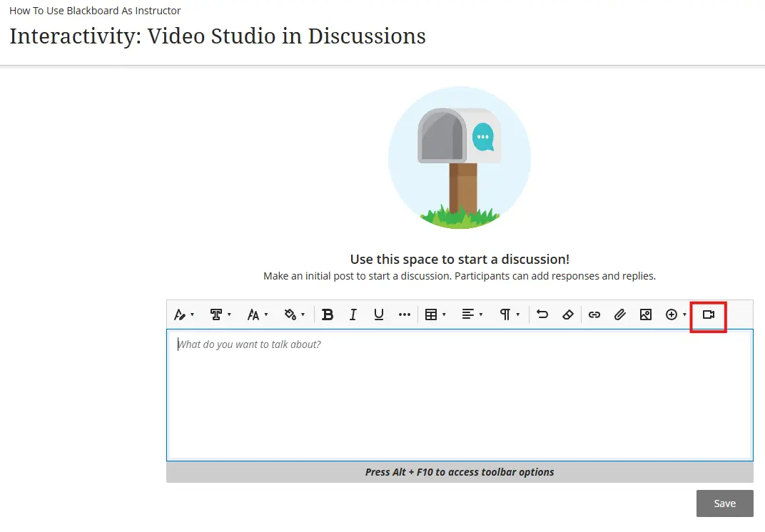Screen dimensions: 765x532
Task: Insert an image into the post
Action: coord(645,314)
